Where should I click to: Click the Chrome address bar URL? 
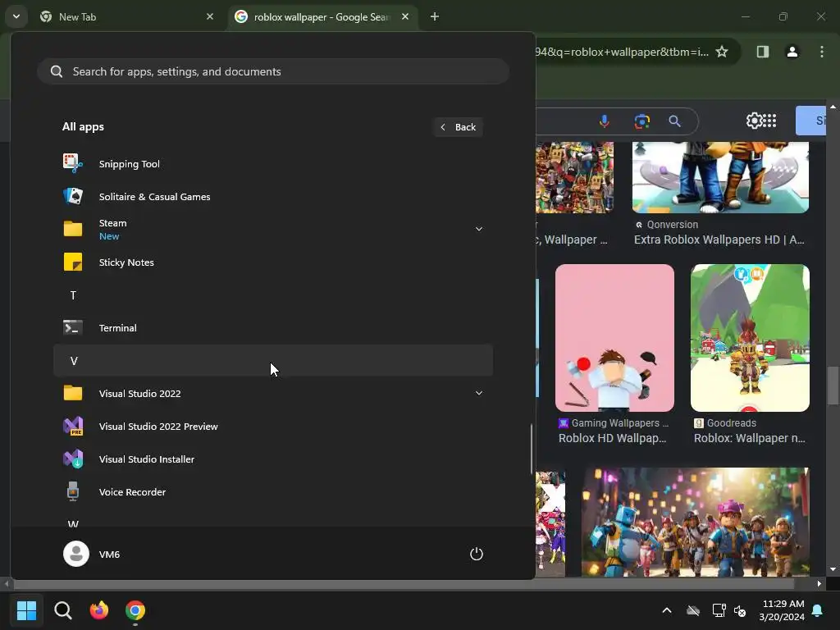622,52
